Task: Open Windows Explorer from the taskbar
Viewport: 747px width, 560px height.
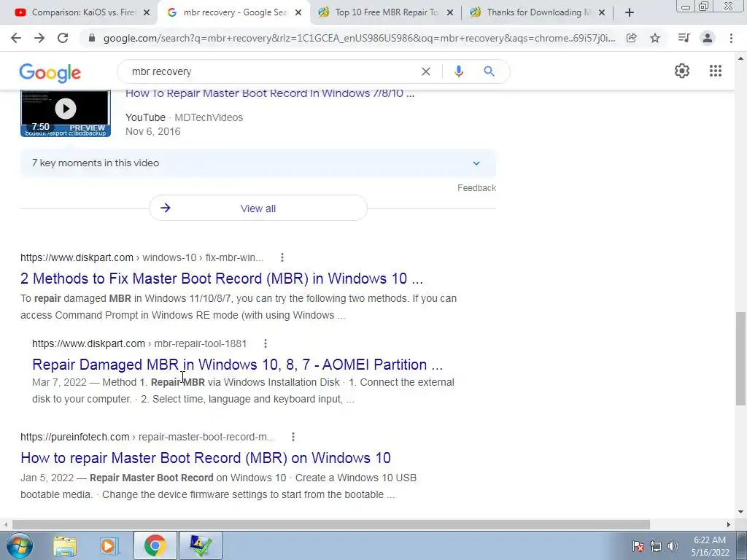Action: [x=65, y=545]
